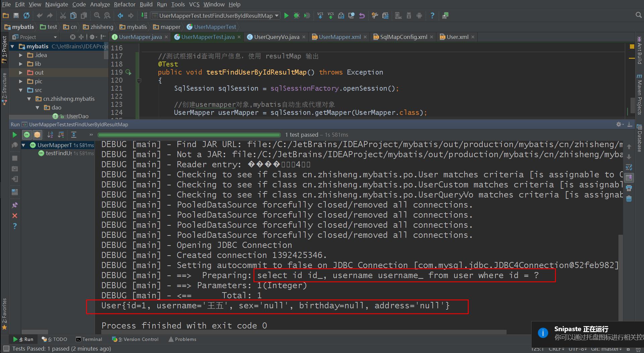The image size is (644, 353).
Task: Expand the pic folder
Action: (21, 81)
